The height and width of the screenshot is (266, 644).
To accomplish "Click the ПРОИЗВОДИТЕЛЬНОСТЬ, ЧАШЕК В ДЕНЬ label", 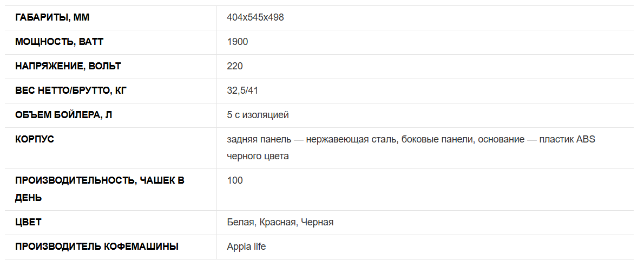I will [x=100, y=189].
